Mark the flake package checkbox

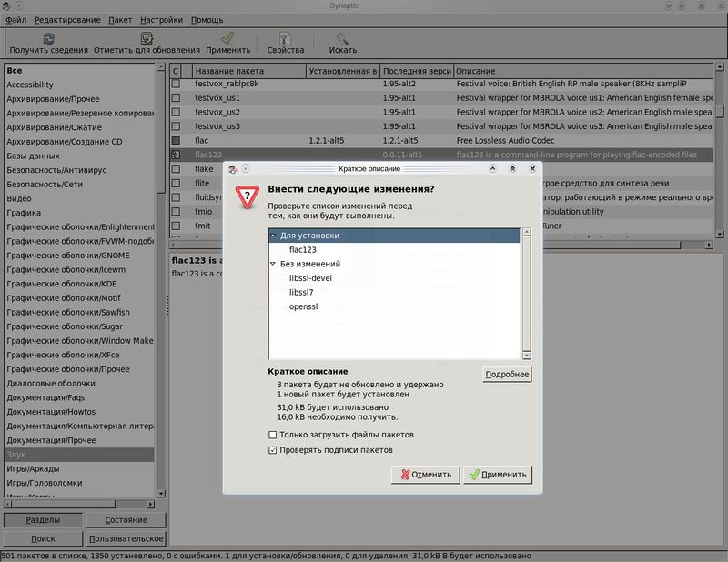[x=176, y=169]
